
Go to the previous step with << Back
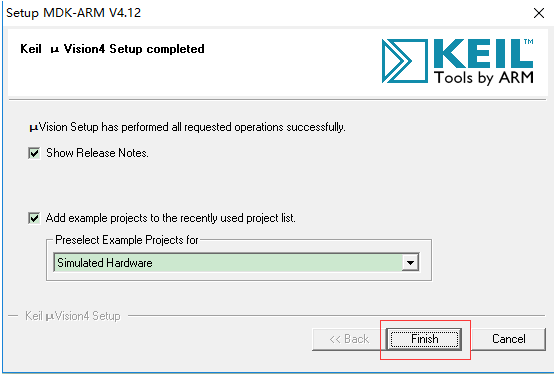click(x=349, y=339)
